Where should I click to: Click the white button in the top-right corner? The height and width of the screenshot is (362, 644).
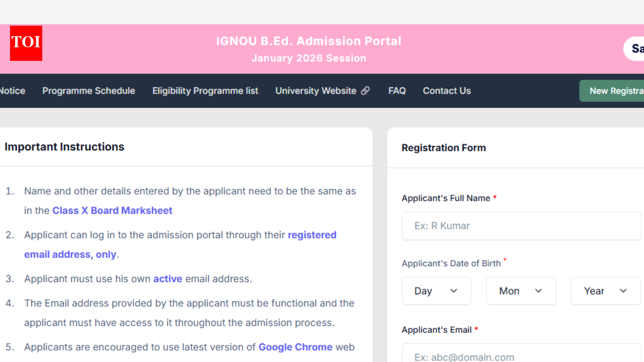coord(635,48)
